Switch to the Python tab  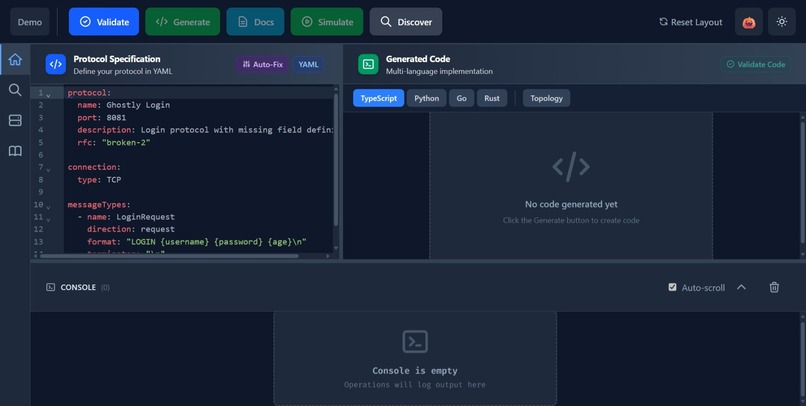(x=427, y=98)
